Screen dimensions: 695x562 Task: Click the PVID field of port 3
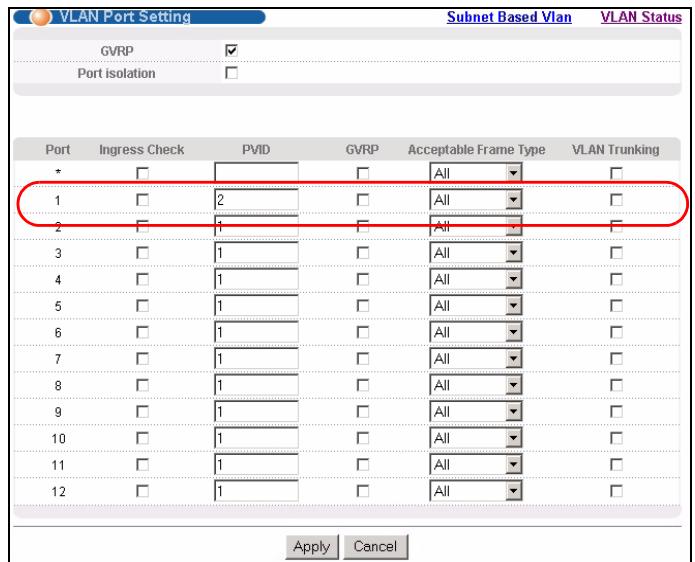(x=256, y=253)
